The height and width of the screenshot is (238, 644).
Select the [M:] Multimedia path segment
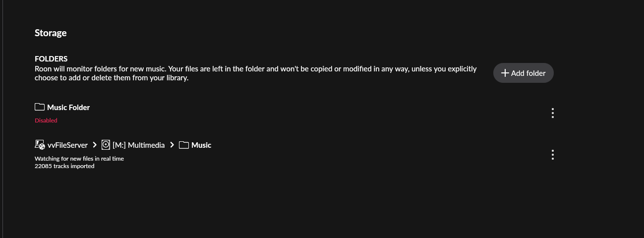point(139,145)
